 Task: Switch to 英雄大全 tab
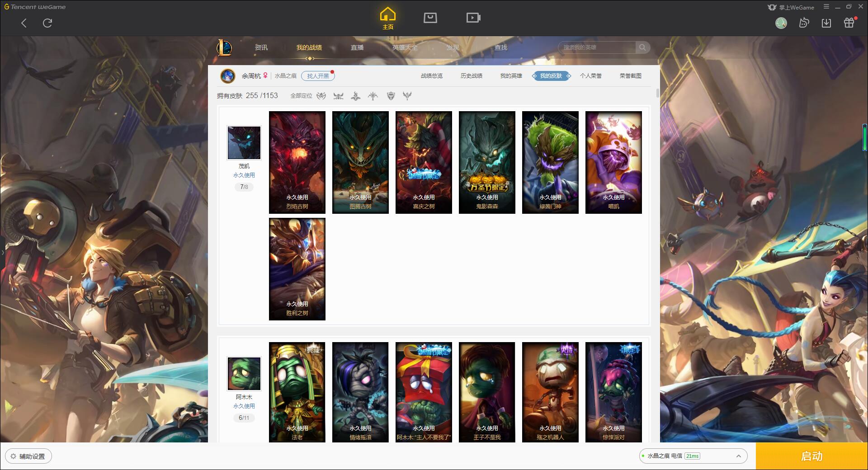(405, 47)
